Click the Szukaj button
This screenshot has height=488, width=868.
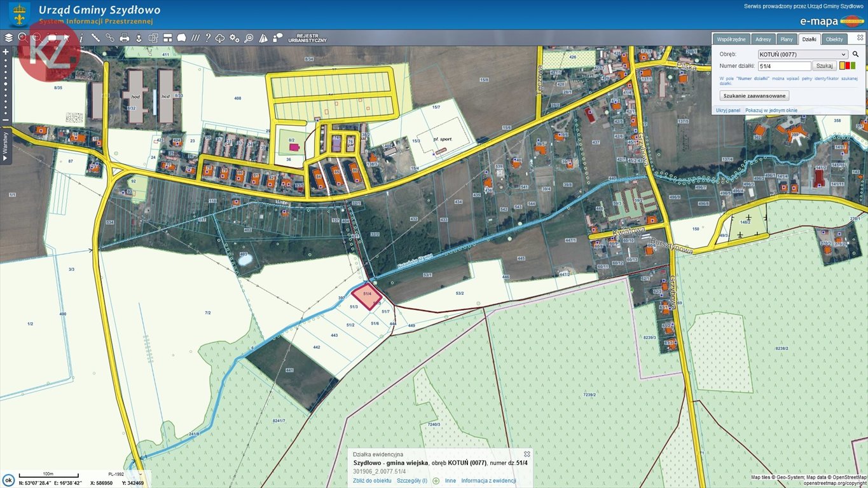click(x=824, y=65)
